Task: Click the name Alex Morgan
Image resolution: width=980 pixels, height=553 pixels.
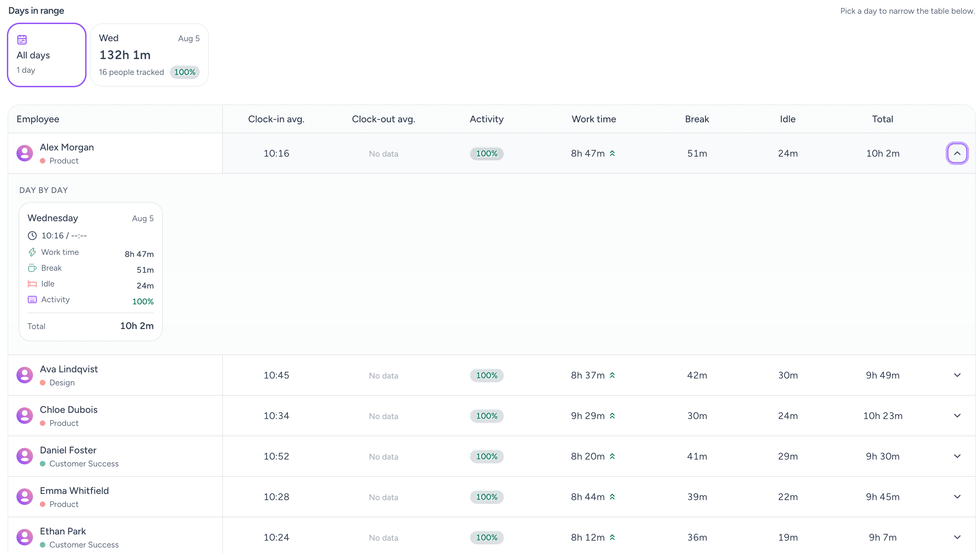Action: point(67,147)
